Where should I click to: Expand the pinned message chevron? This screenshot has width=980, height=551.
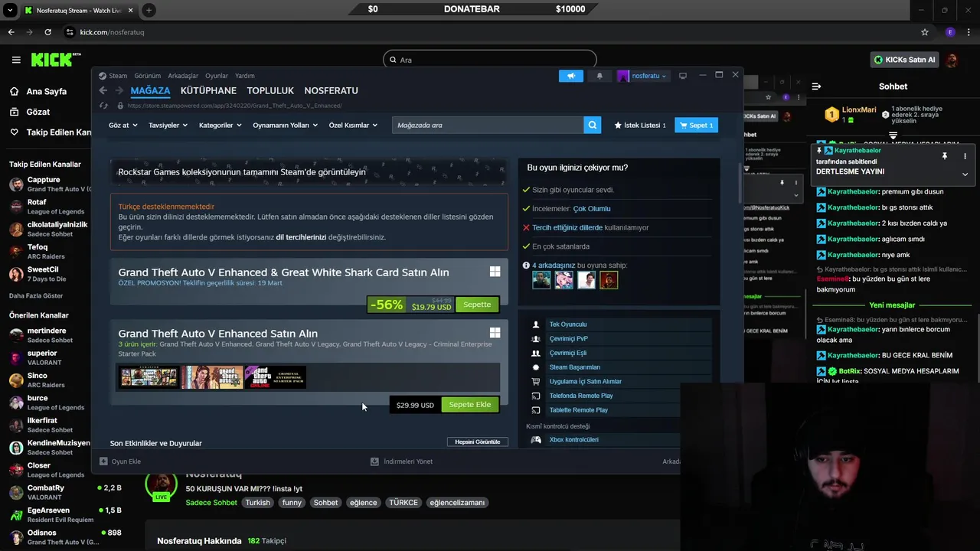click(x=965, y=174)
